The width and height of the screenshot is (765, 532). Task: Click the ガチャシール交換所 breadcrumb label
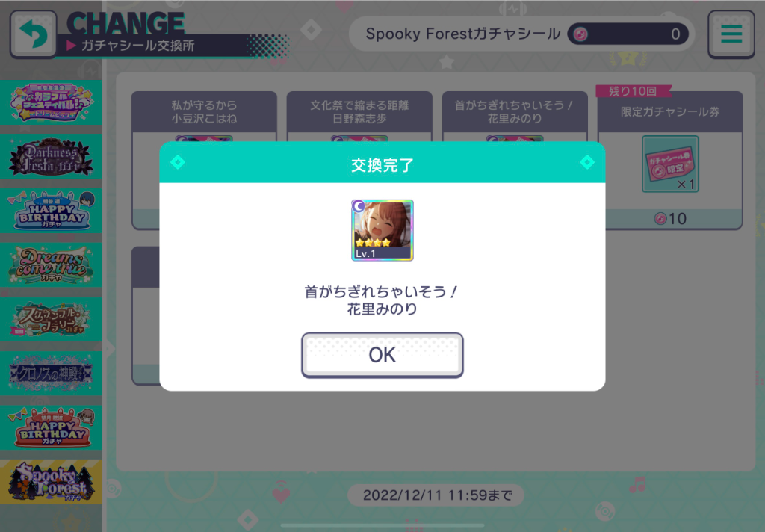137,46
